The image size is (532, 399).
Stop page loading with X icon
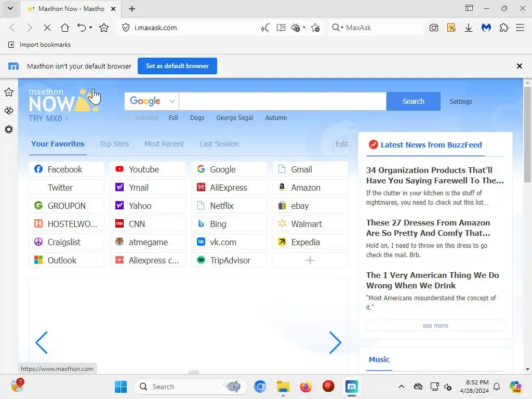point(47,28)
